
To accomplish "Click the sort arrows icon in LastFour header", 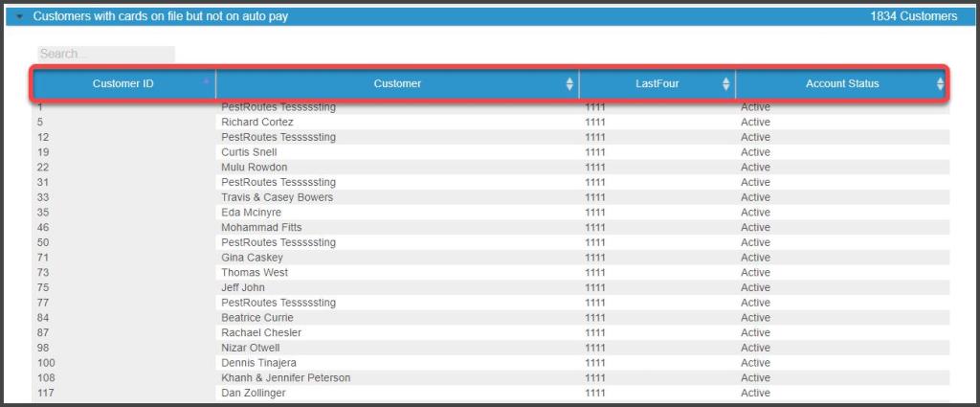I will [x=726, y=84].
